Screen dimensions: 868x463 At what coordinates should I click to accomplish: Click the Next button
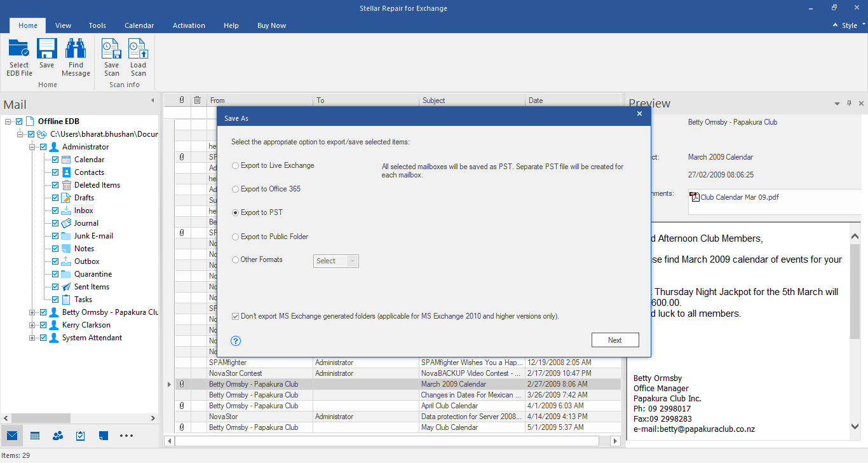[615, 340]
